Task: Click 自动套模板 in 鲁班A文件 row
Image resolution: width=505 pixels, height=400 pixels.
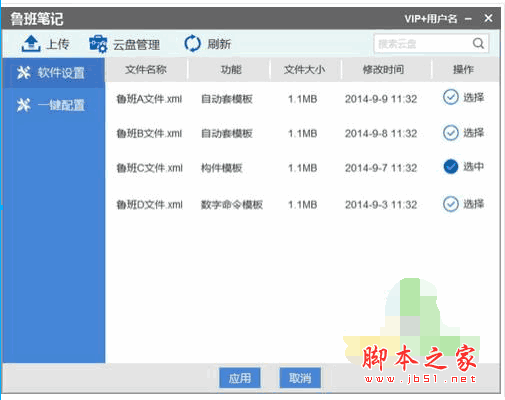Action: [x=227, y=99]
